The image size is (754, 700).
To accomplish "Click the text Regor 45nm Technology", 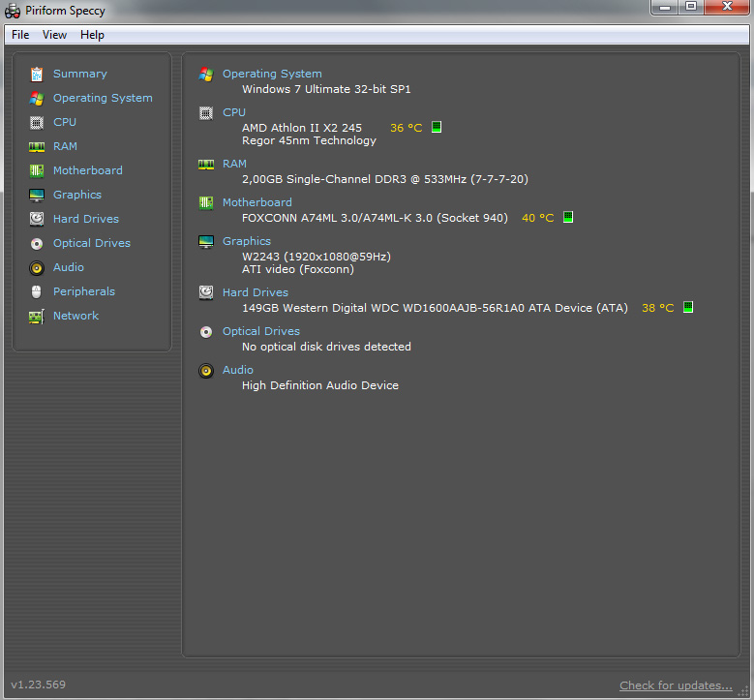I will click(309, 140).
